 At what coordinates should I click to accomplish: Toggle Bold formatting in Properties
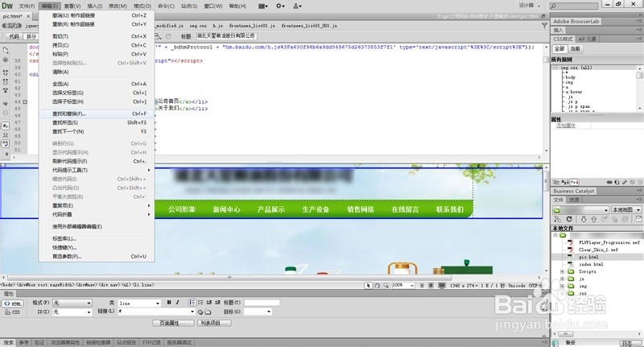[169, 303]
